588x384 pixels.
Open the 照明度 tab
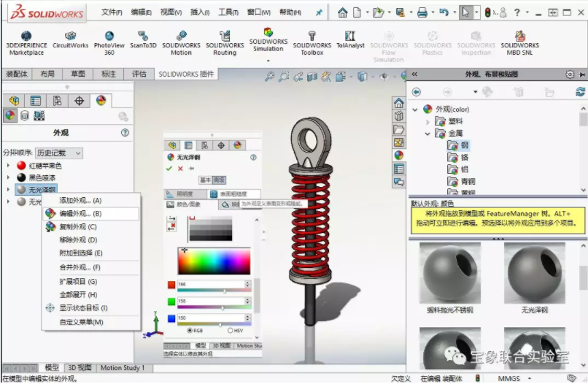[x=185, y=193]
